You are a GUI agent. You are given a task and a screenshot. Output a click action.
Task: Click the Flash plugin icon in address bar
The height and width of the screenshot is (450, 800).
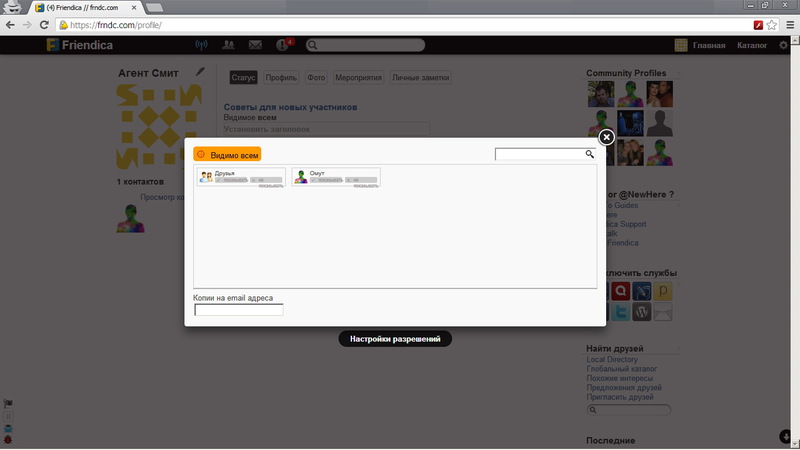pyautogui.click(x=758, y=25)
